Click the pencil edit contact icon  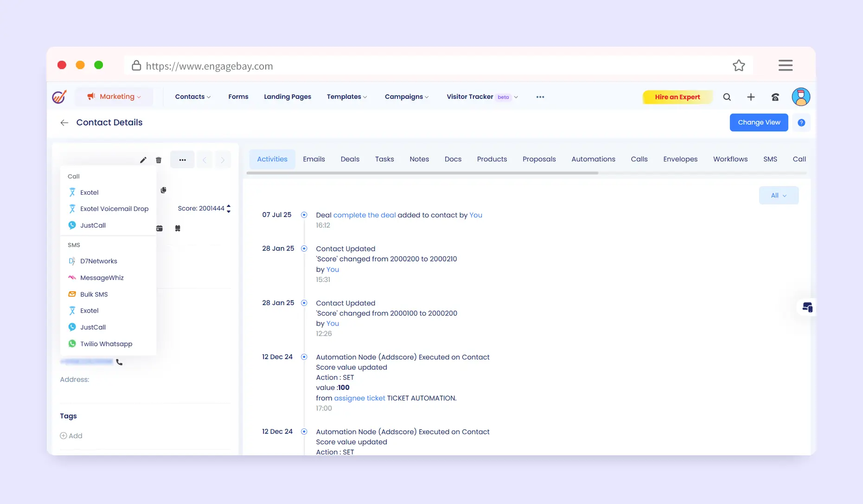click(143, 160)
